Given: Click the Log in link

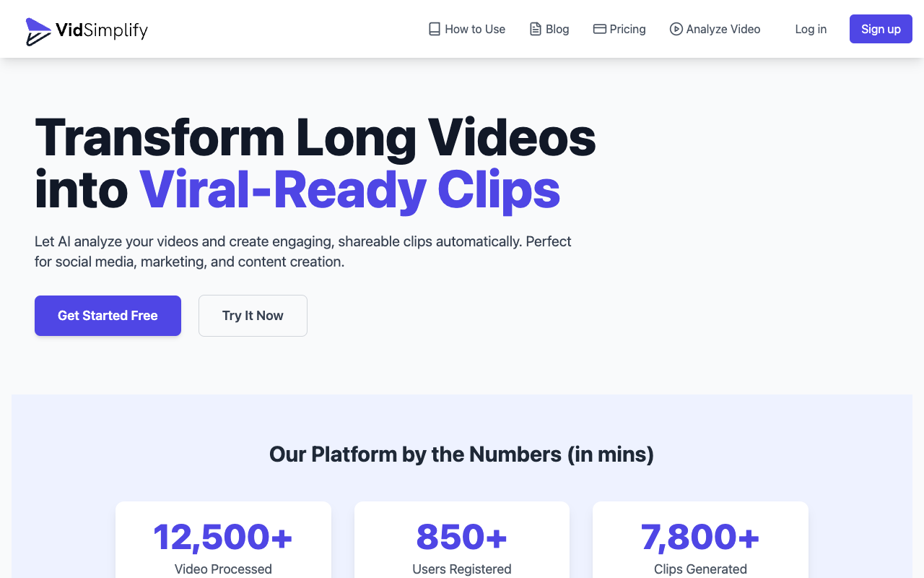Looking at the screenshot, I should 811,29.
